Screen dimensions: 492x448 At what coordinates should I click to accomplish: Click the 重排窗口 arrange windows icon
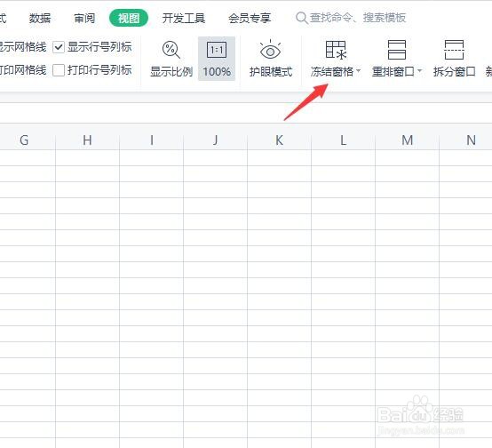pyautogui.click(x=397, y=50)
